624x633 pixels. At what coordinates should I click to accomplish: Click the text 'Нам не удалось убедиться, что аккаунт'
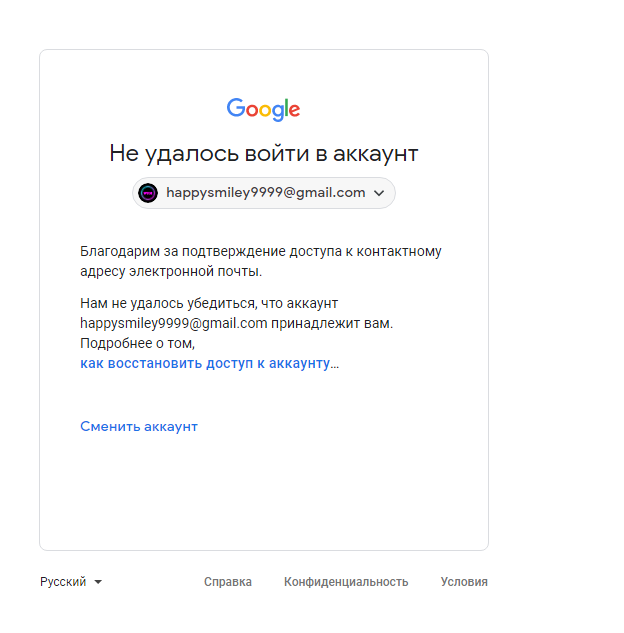tap(209, 303)
